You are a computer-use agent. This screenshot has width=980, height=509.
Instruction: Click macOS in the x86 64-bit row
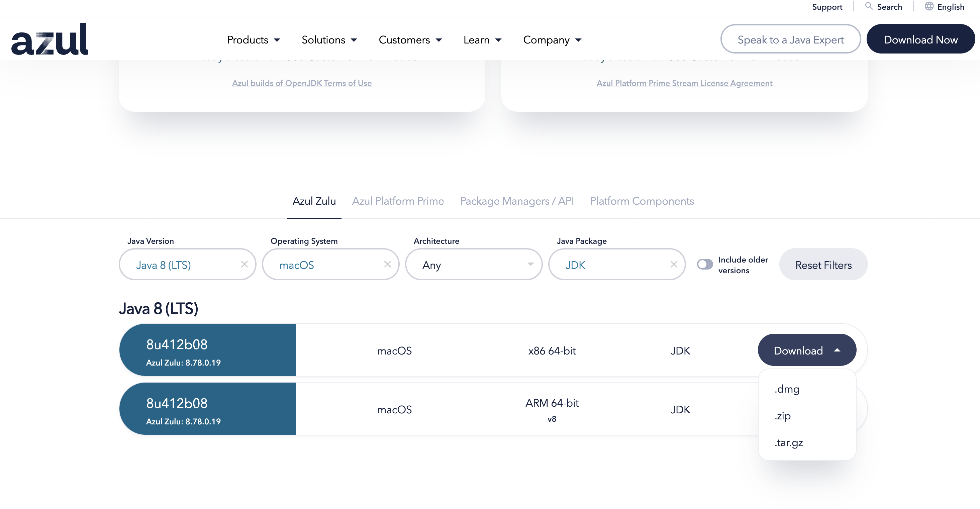pyautogui.click(x=394, y=351)
